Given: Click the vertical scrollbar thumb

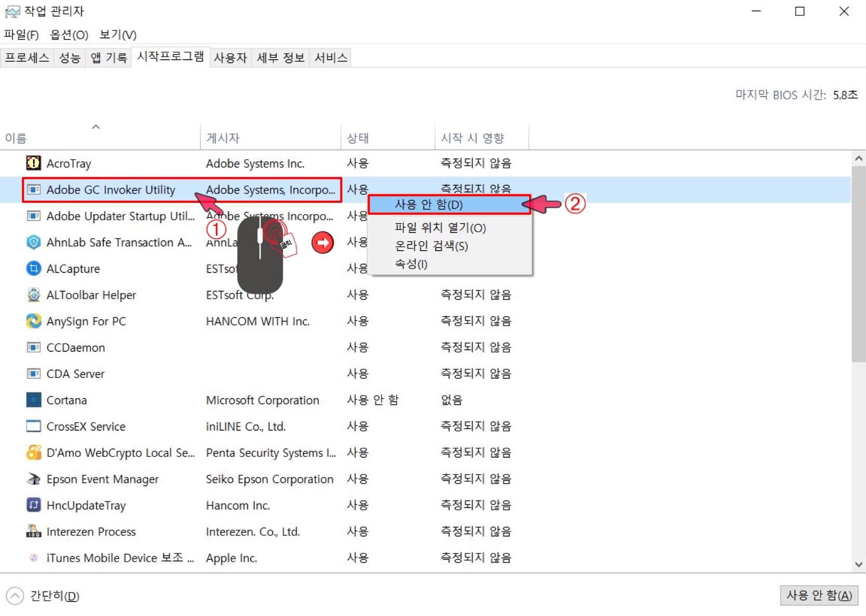Looking at the screenshot, I should point(859,264).
